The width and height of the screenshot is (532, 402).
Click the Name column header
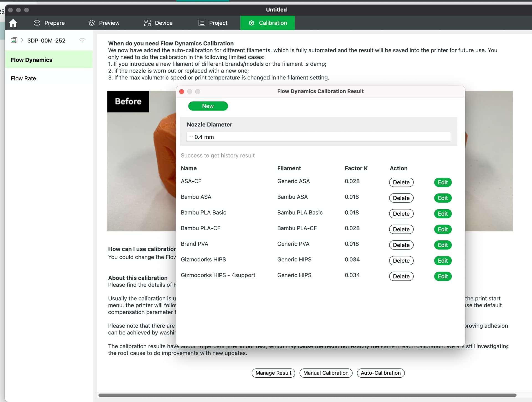pyautogui.click(x=189, y=168)
